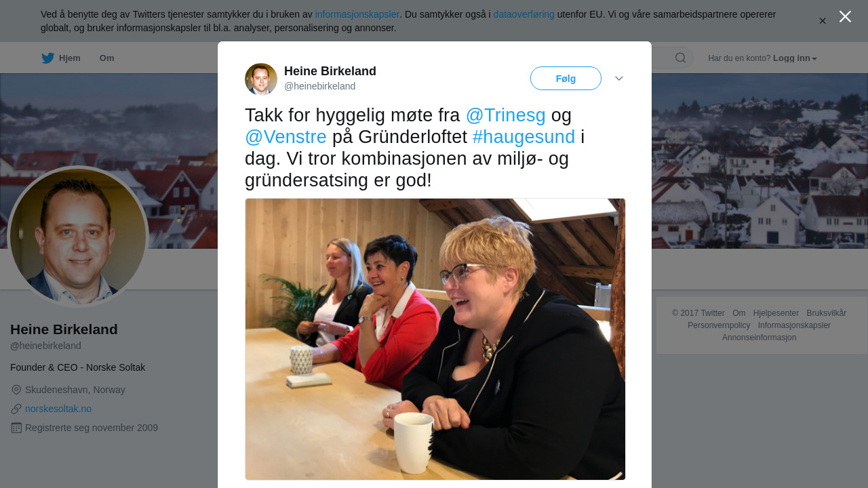Image resolution: width=868 pixels, height=488 pixels.
Task: Open the large profile photo
Action: [78, 237]
